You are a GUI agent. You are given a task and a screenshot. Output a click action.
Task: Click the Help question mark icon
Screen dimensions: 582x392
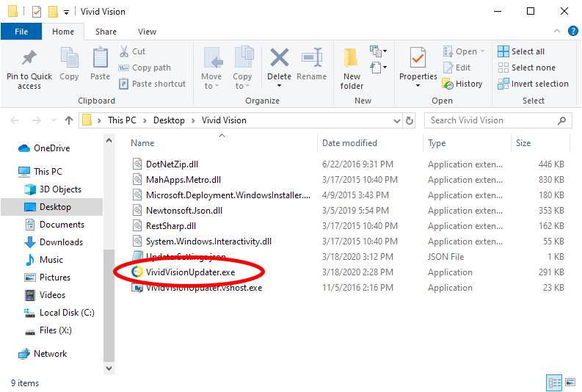coord(573,31)
